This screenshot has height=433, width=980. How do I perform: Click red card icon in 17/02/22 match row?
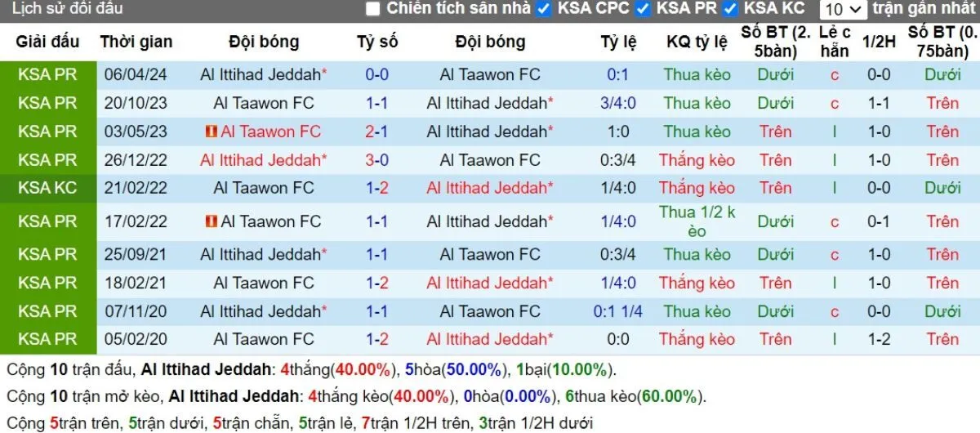(211, 221)
